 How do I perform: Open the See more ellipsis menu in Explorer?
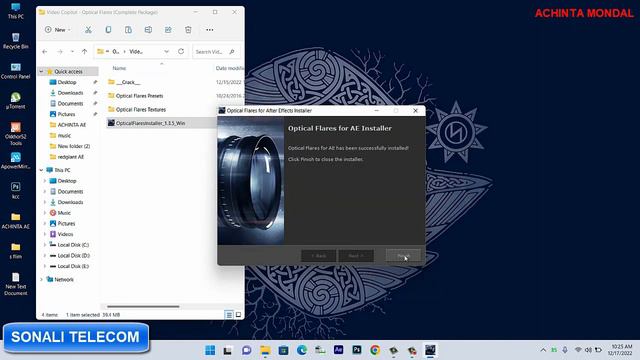click(209, 30)
